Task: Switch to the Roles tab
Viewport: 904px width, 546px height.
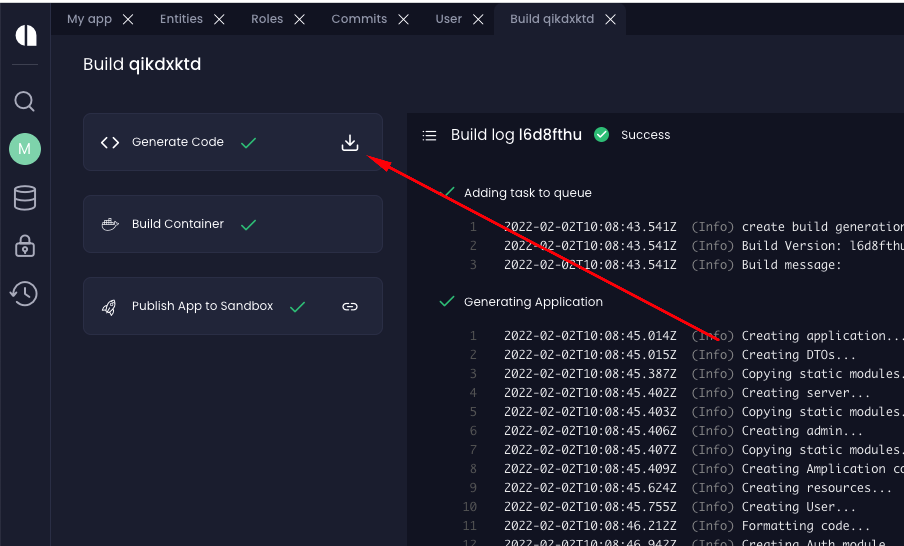Action: [x=267, y=19]
